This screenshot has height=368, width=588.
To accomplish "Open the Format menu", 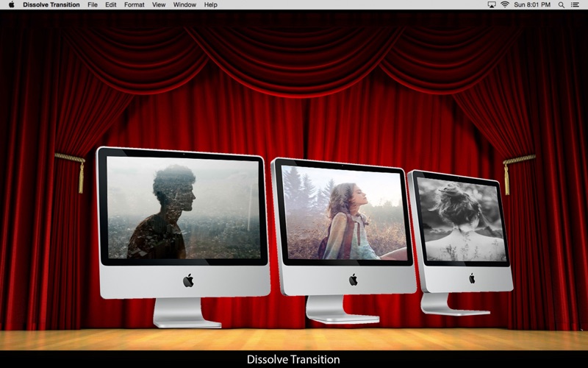I will click(135, 4).
